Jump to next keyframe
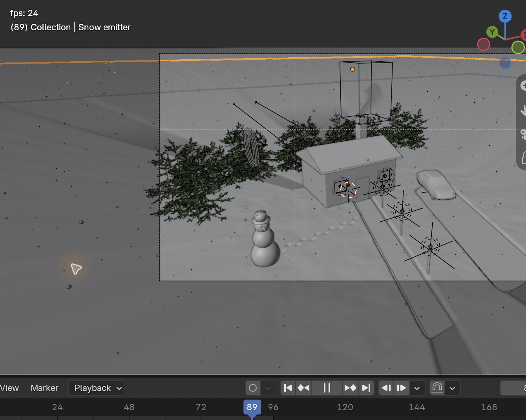This screenshot has width=526, height=420. tap(350, 388)
